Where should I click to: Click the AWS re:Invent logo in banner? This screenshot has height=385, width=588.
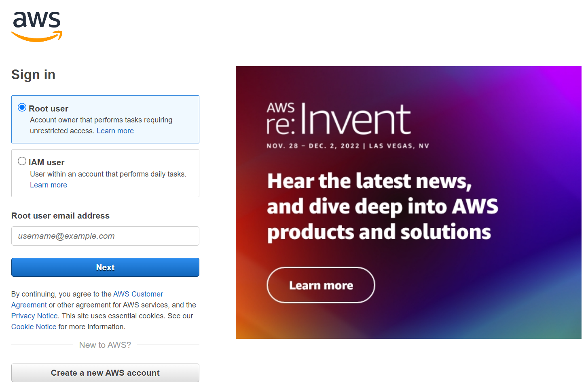[x=339, y=118]
